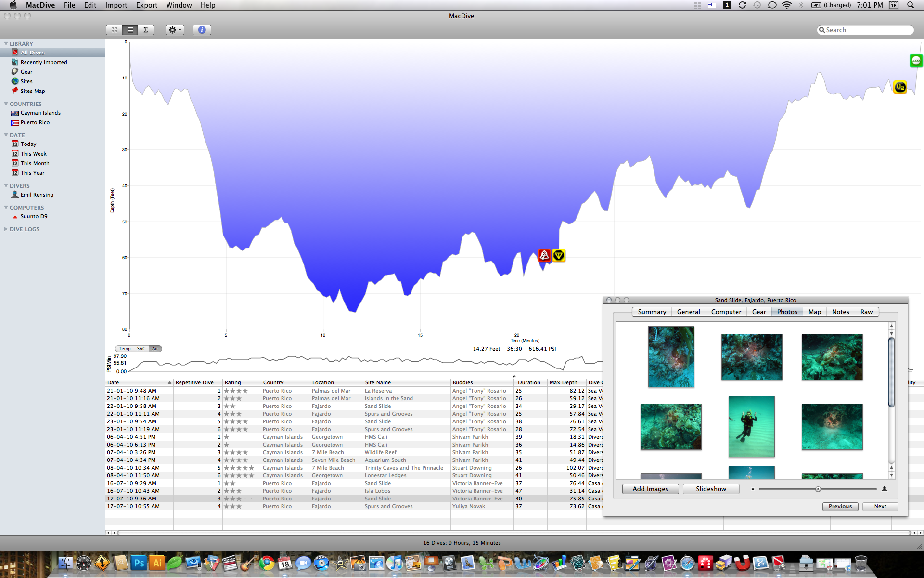Switch to the Map tab
The image size is (924, 578).
tap(814, 312)
